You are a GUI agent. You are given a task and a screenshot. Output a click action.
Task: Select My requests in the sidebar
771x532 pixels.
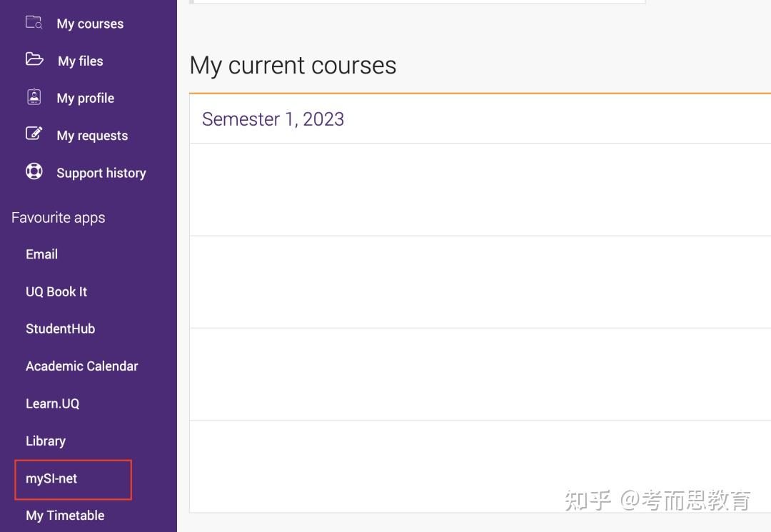click(x=92, y=136)
